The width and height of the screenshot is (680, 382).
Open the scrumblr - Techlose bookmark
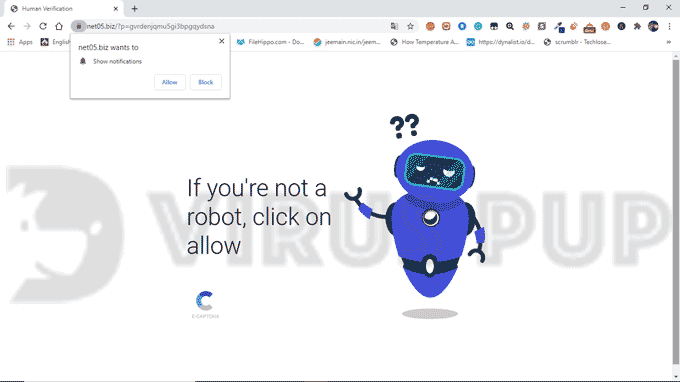[x=578, y=42]
